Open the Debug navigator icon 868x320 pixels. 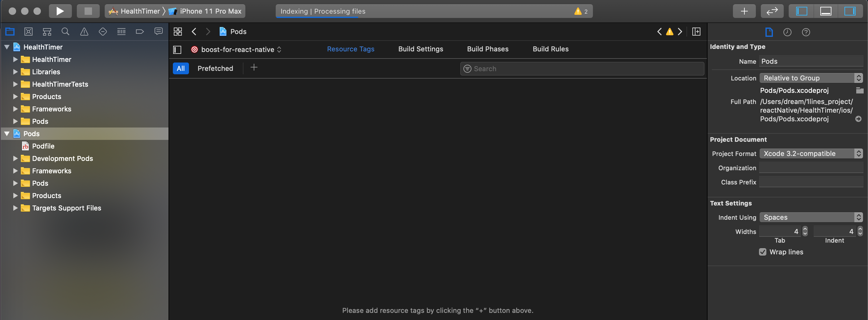click(121, 32)
